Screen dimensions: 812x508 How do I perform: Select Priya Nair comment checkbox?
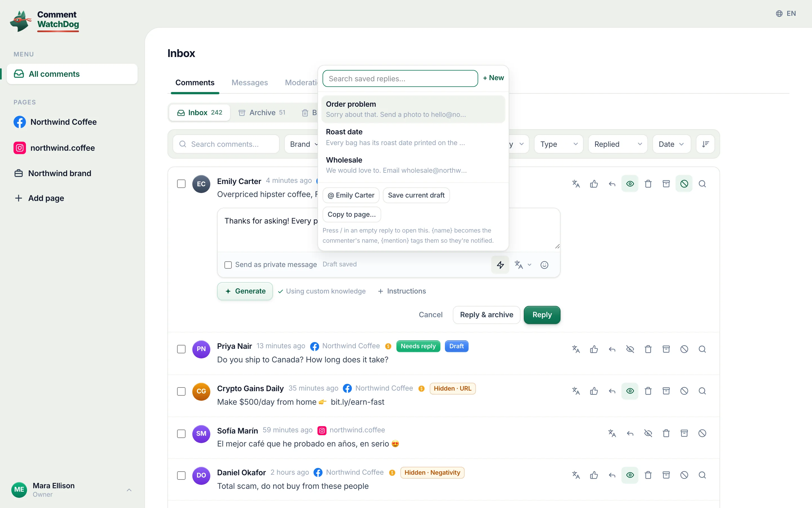click(x=181, y=349)
